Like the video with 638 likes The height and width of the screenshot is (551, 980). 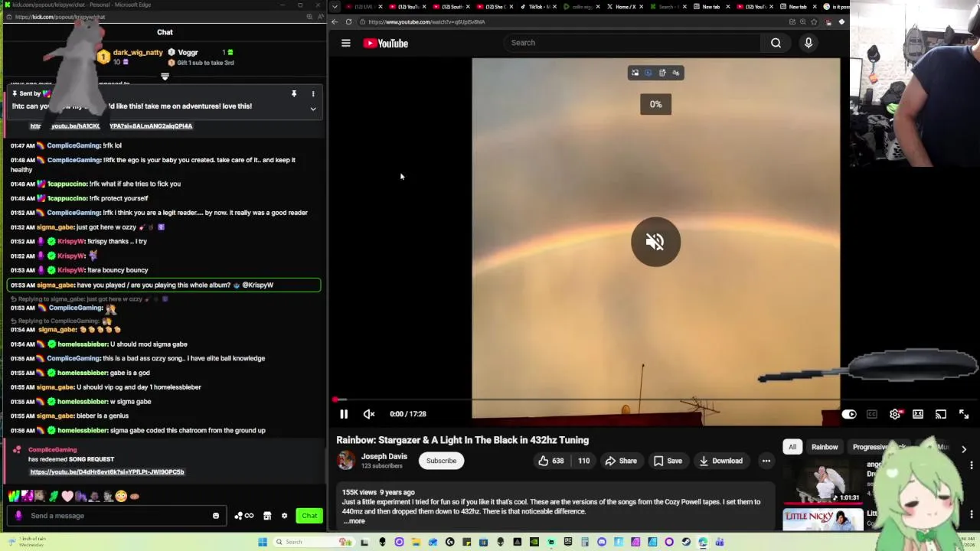(551, 461)
